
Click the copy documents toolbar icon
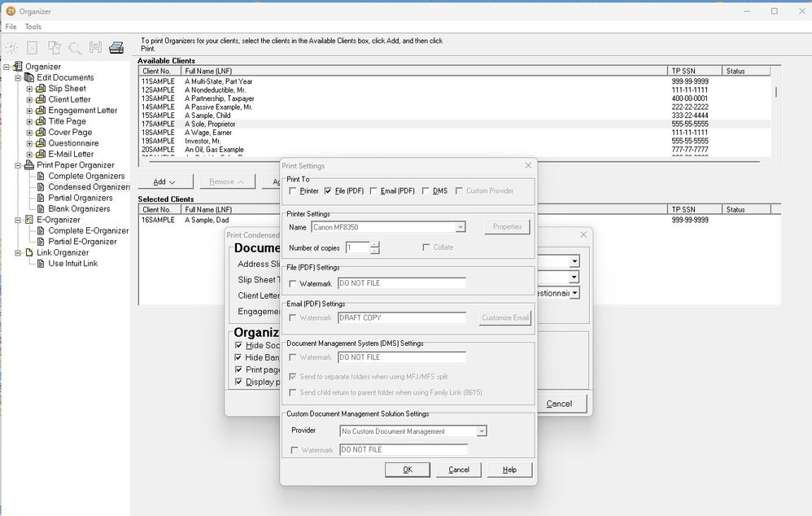point(54,46)
